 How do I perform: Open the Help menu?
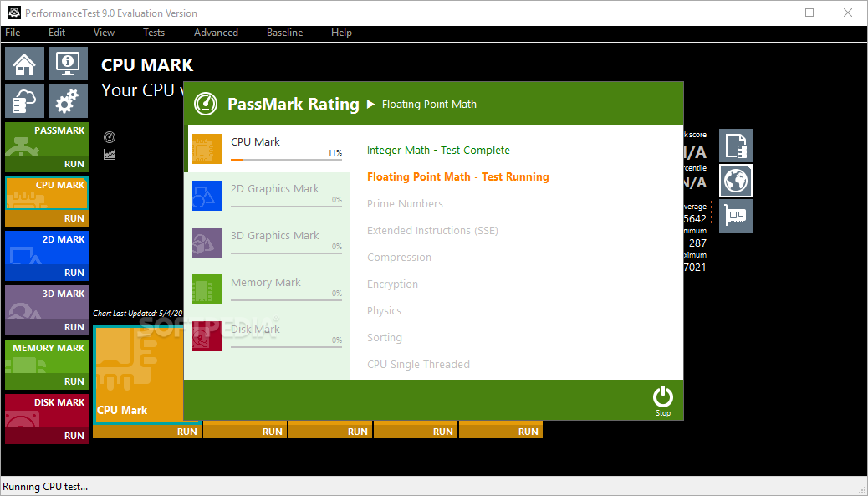point(341,33)
